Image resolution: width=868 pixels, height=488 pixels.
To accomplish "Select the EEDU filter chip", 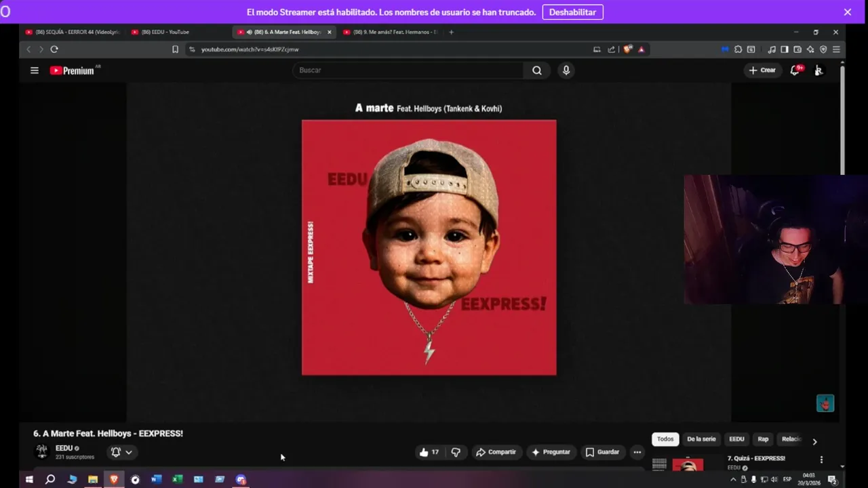I will pyautogui.click(x=736, y=439).
